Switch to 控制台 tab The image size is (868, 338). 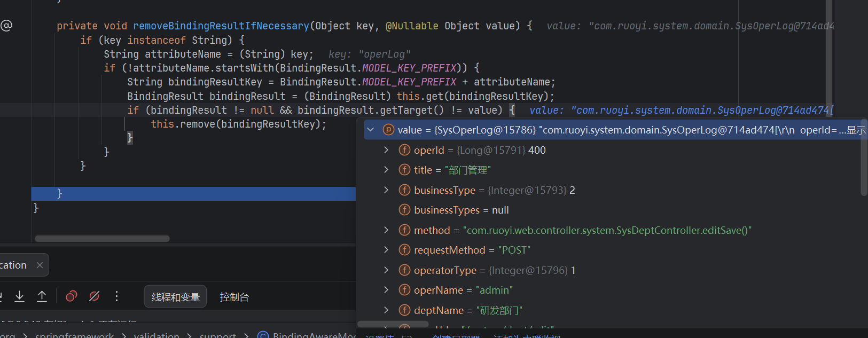click(234, 297)
